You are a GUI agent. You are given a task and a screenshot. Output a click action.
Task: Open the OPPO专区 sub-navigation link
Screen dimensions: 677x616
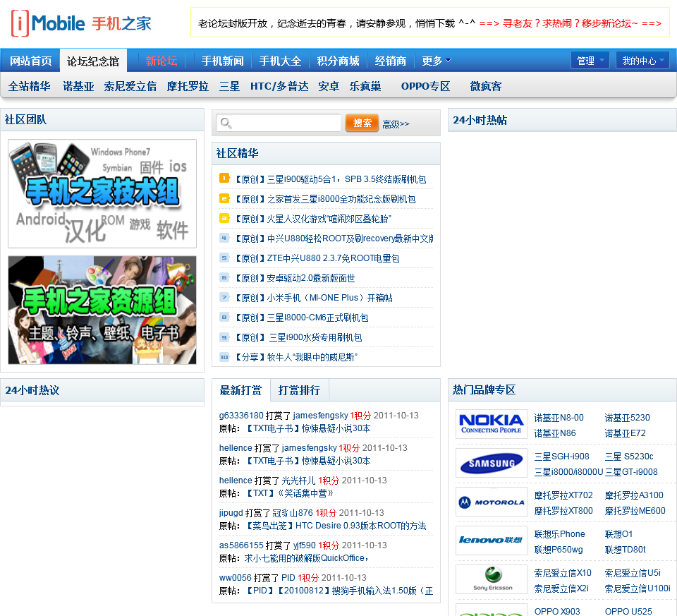point(425,86)
